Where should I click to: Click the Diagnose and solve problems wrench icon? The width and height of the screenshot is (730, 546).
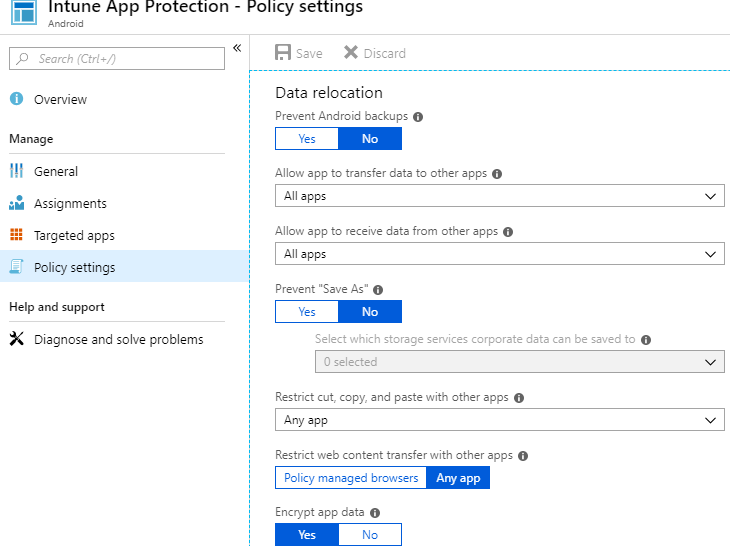click(x=16, y=339)
